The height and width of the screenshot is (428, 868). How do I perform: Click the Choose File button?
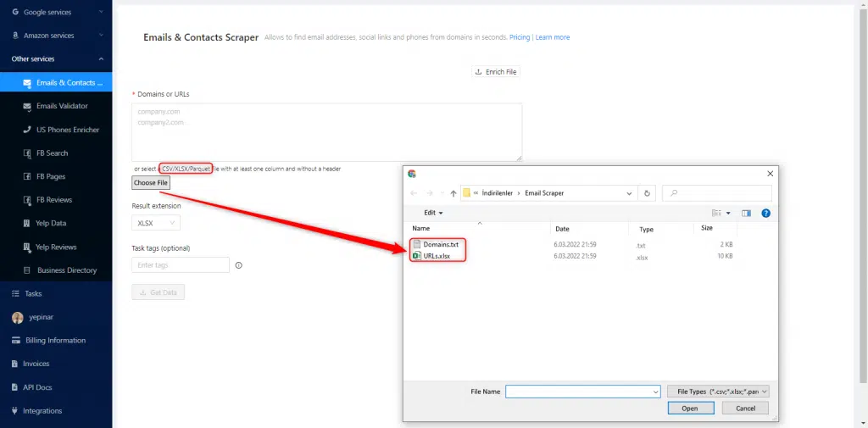click(x=151, y=182)
